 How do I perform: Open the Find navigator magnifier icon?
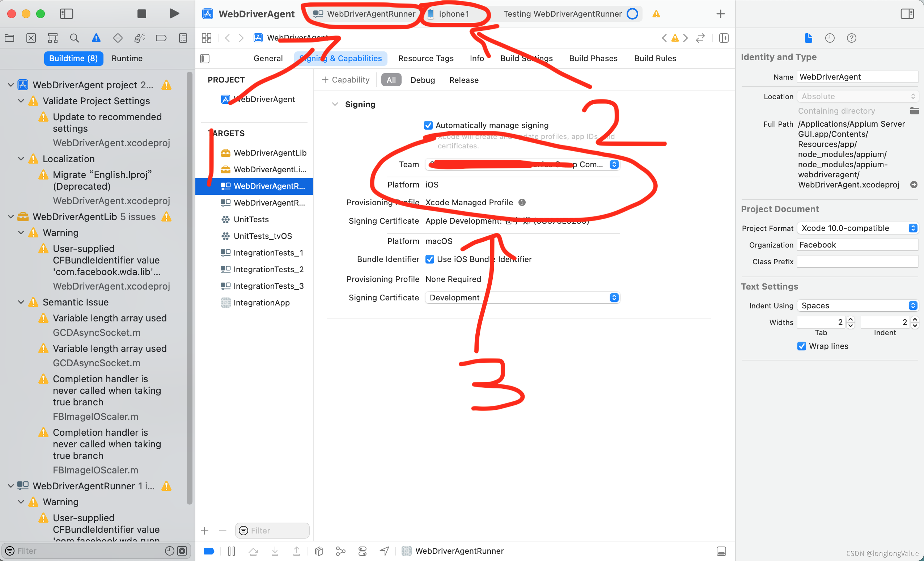pyautogui.click(x=74, y=38)
